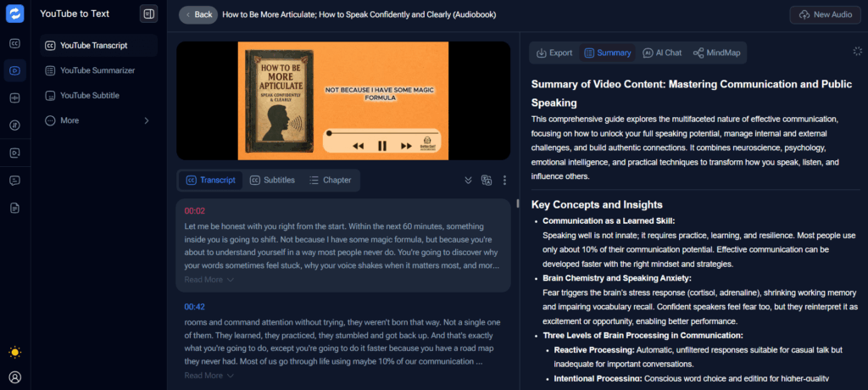Switch to the Transcript tab

pos(211,180)
